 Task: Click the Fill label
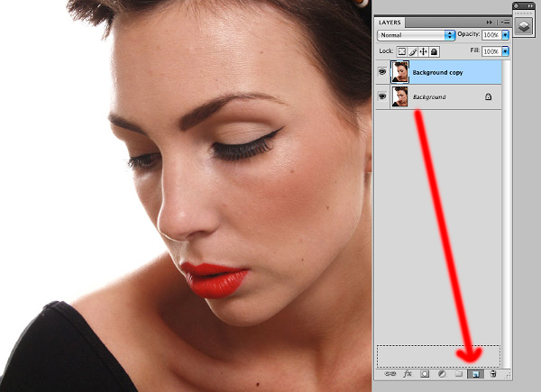point(475,50)
